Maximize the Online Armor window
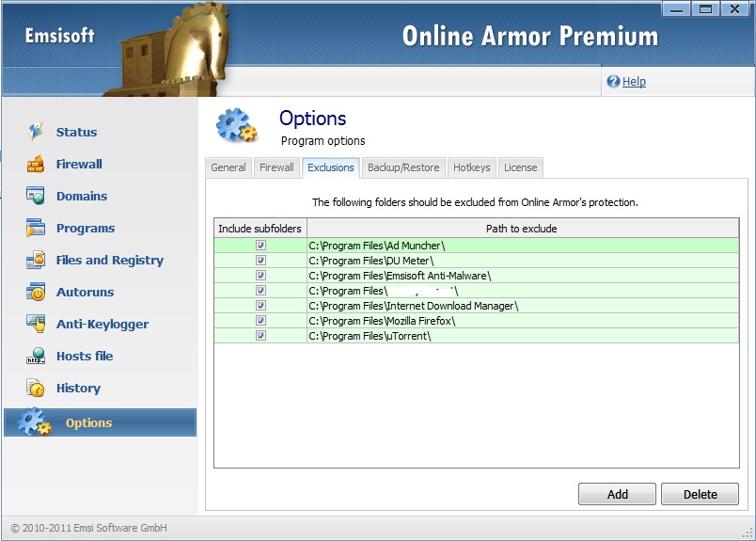756x541 pixels. click(706, 8)
